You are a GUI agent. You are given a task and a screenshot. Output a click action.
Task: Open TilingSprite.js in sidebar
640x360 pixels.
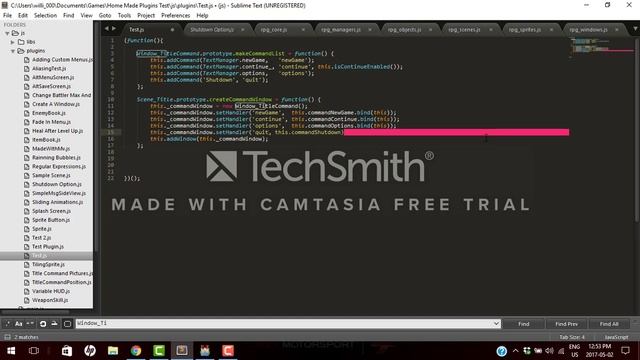coord(48,264)
